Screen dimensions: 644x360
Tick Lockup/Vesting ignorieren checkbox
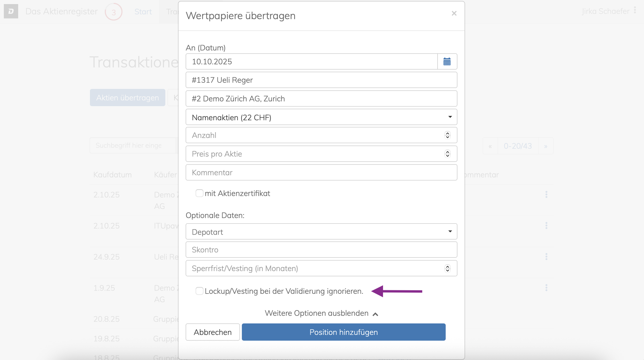[x=199, y=291]
